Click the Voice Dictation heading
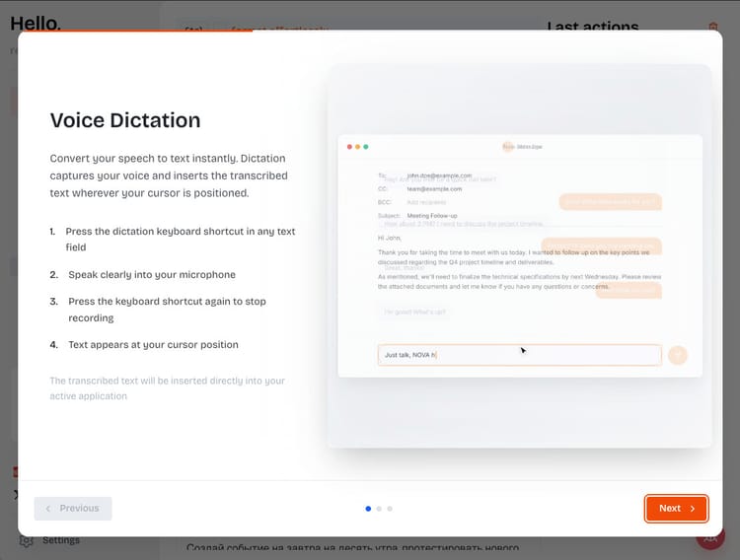Image resolution: width=740 pixels, height=560 pixels. pos(125,120)
